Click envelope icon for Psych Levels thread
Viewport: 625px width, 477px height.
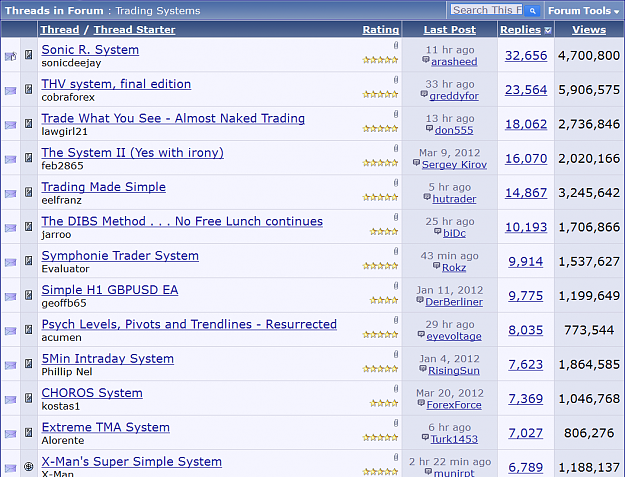(x=11, y=331)
